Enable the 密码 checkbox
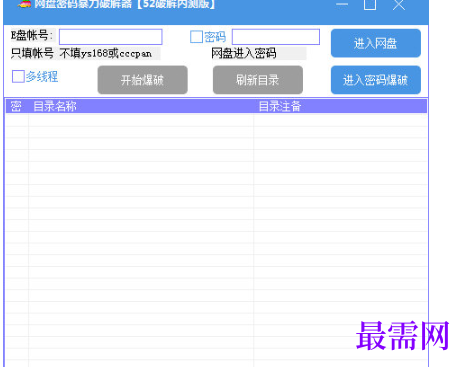 196,37
